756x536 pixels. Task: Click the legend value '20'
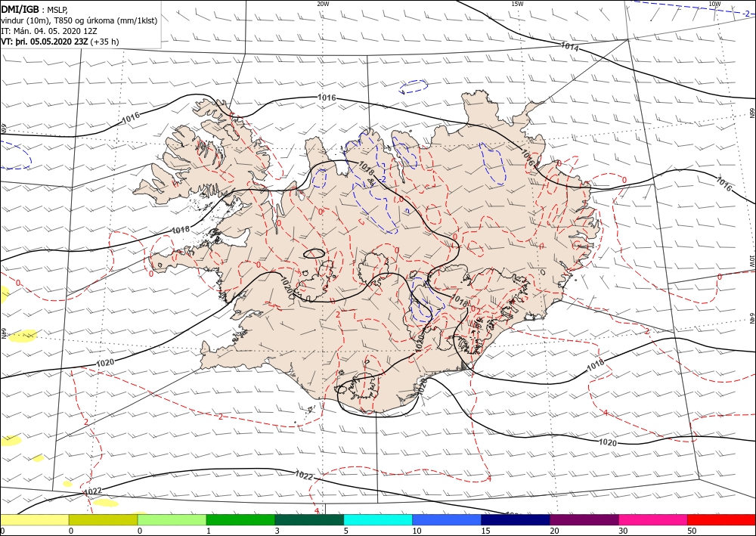click(554, 531)
